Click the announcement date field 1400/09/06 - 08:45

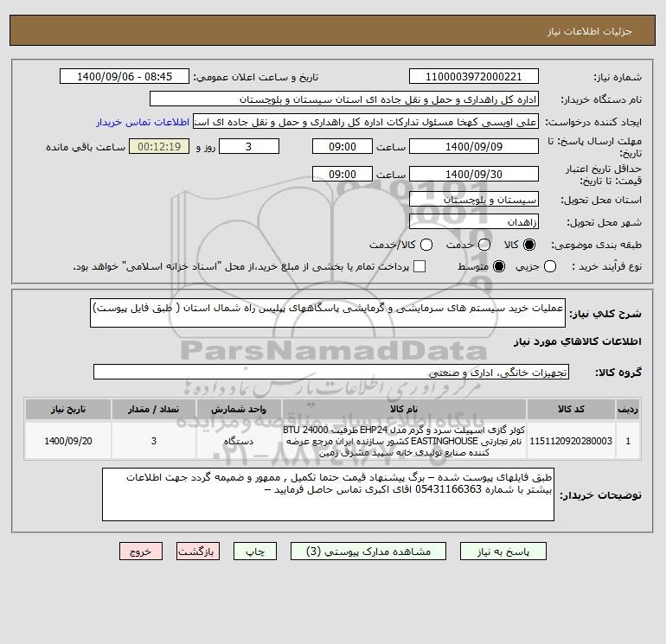[x=125, y=77]
